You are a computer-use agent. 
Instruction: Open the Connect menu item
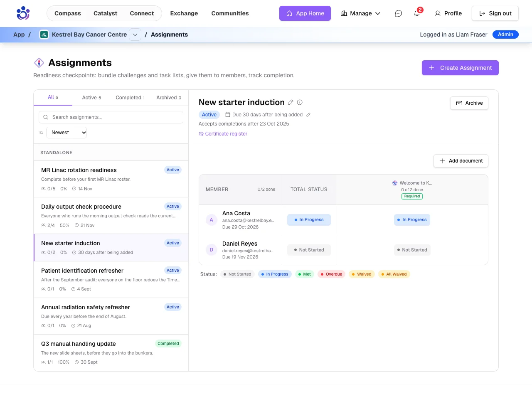142,13
